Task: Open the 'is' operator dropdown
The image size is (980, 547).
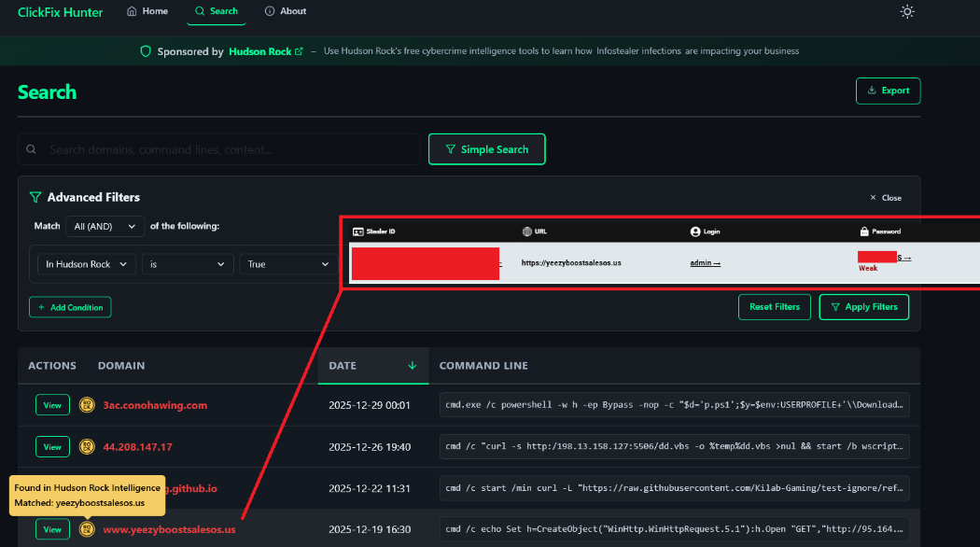Action: point(188,264)
